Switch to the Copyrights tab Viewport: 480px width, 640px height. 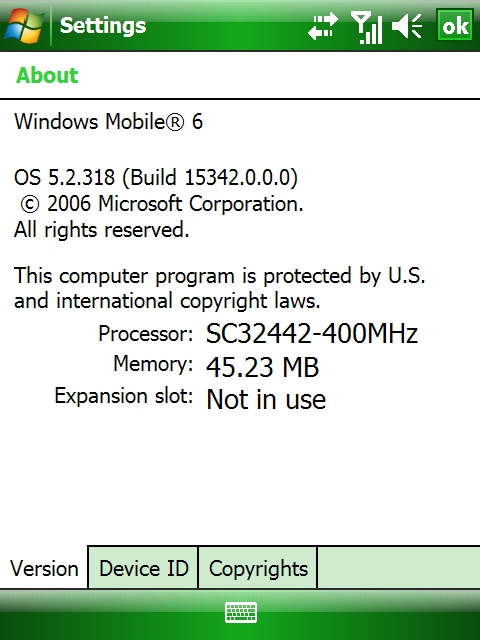(258, 568)
